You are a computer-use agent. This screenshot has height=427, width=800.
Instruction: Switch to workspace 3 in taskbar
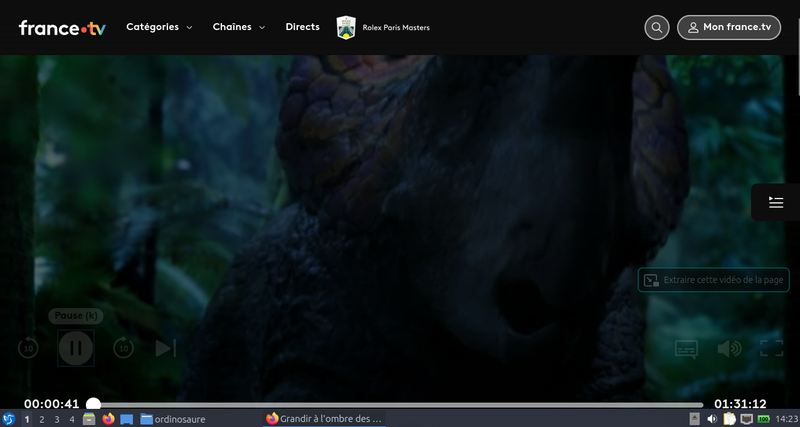tap(57, 419)
